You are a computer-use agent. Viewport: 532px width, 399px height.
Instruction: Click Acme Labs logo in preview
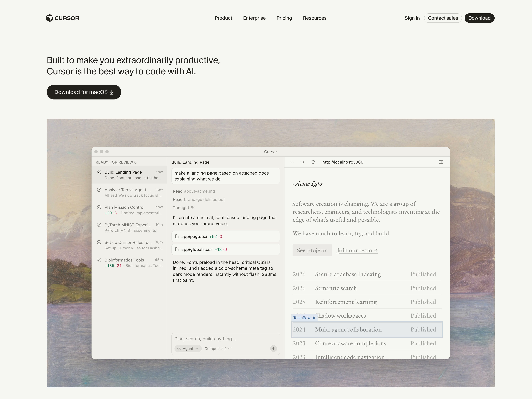pyautogui.click(x=308, y=184)
